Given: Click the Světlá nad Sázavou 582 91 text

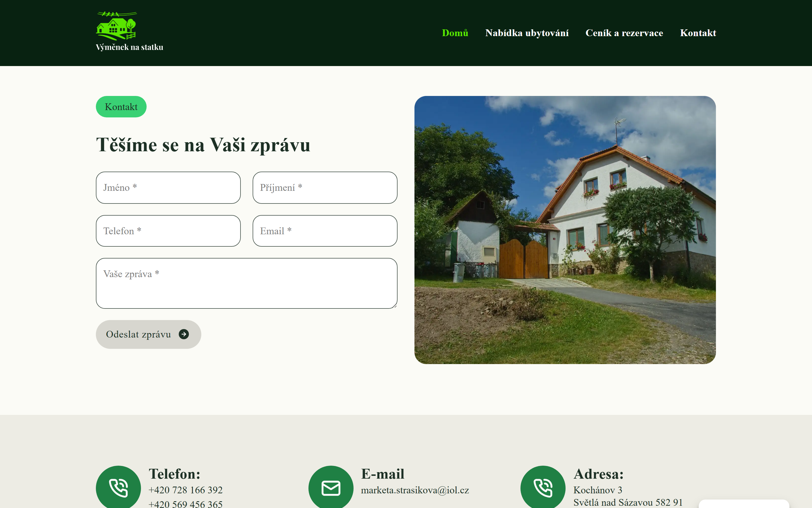Looking at the screenshot, I should click(x=628, y=502).
